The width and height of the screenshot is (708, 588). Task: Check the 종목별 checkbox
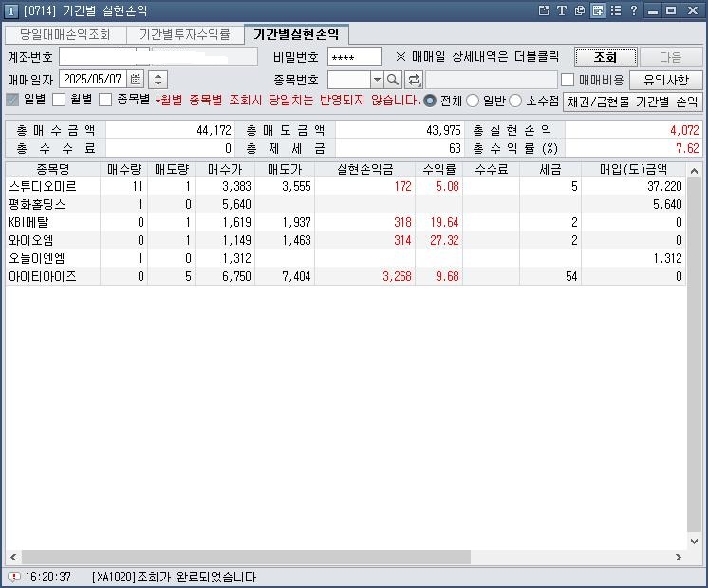105,100
